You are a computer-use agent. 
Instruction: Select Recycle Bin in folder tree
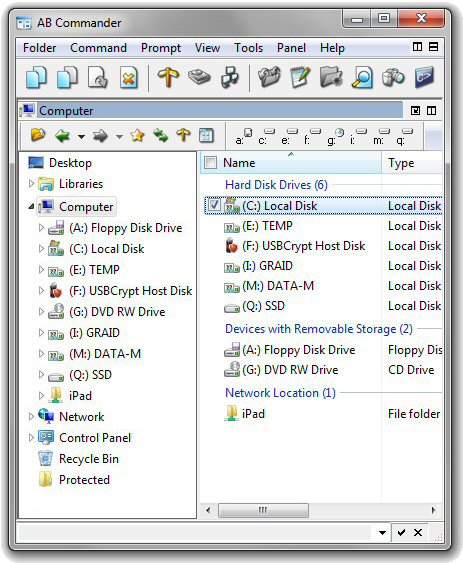pos(89,459)
